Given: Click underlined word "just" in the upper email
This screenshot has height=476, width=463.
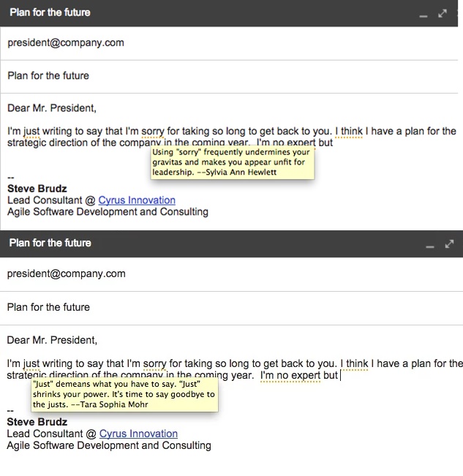Looking at the screenshot, I should [x=31, y=132].
